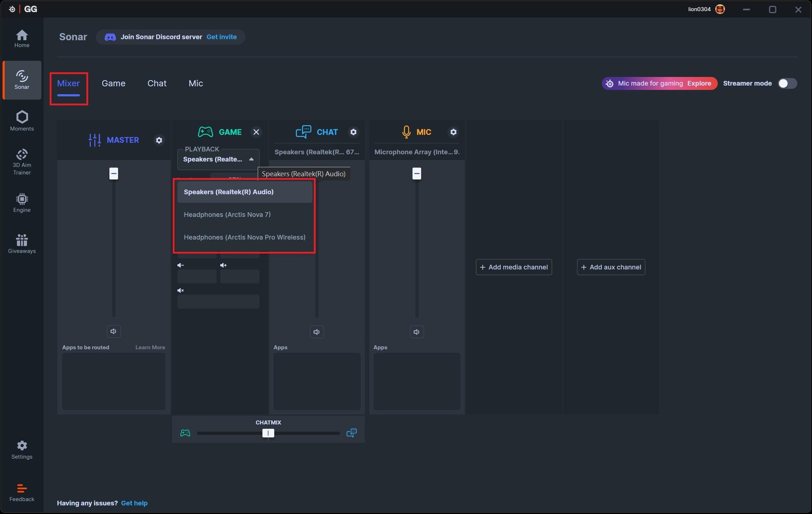Mute the Master channel
This screenshot has width=812, height=514.
click(113, 331)
